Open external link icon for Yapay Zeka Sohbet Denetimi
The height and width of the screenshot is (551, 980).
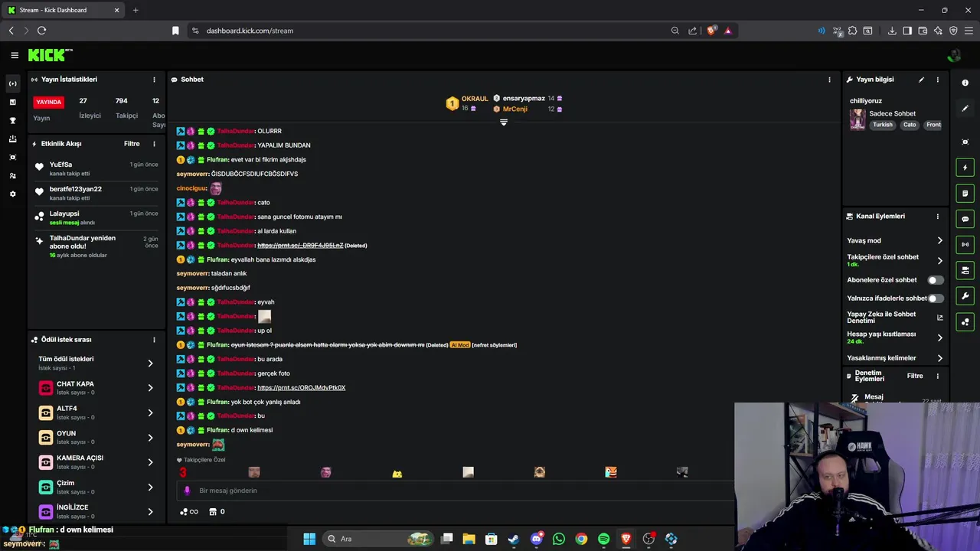click(940, 318)
